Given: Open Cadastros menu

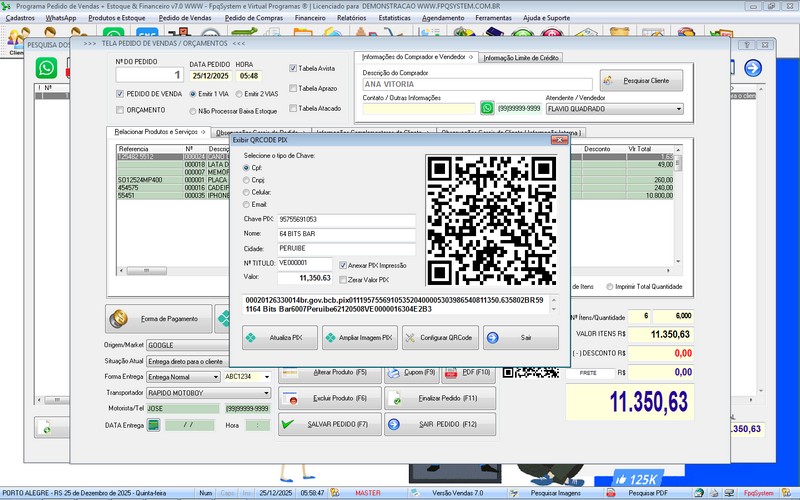Looking at the screenshot, I should (20, 18).
